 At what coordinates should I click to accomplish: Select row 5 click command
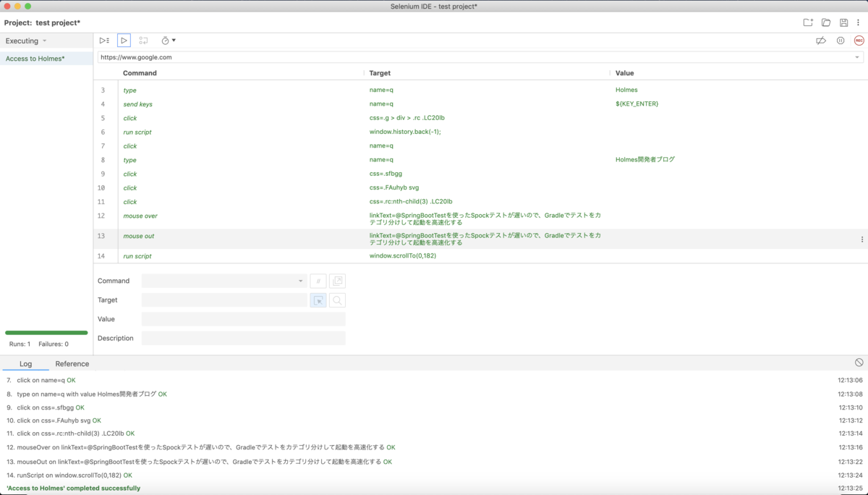pyautogui.click(x=480, y=118)
